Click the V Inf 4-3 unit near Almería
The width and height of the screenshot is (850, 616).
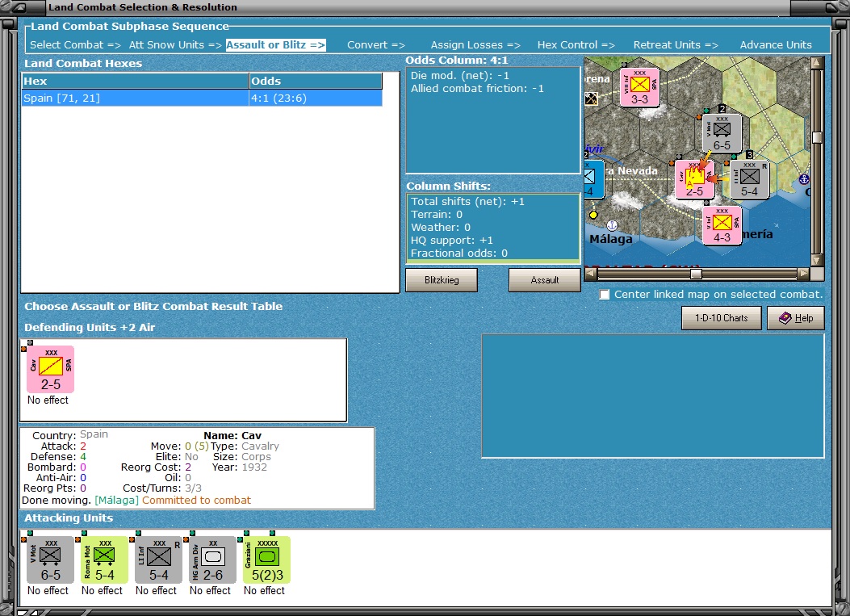pyautogui.click(x=722, y=224)
